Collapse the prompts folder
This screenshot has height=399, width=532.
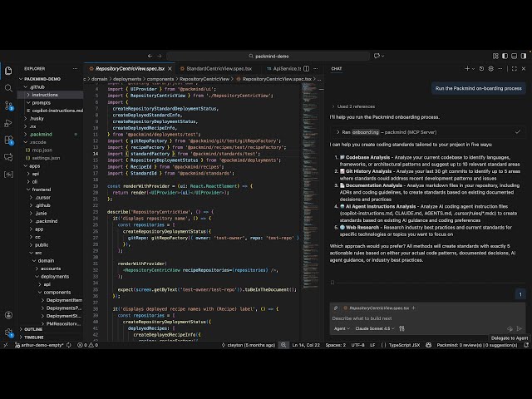coord(51,103)
